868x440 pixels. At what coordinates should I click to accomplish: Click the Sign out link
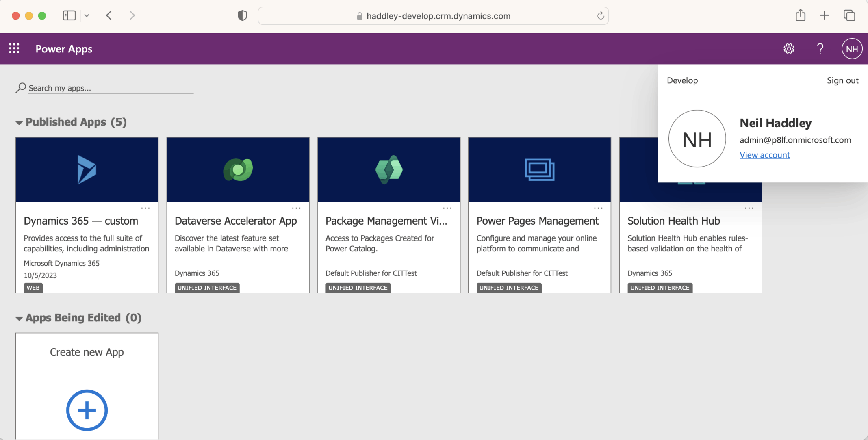click(842, 80)
